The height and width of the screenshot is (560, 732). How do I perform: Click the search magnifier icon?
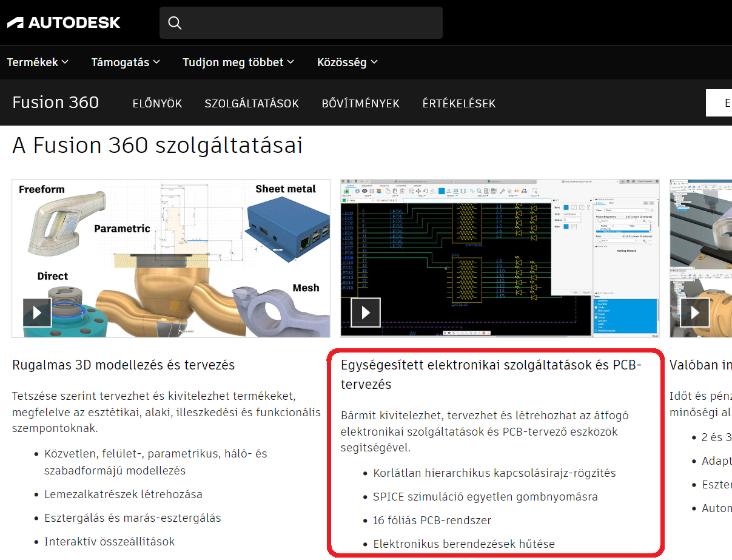point(175,23)
